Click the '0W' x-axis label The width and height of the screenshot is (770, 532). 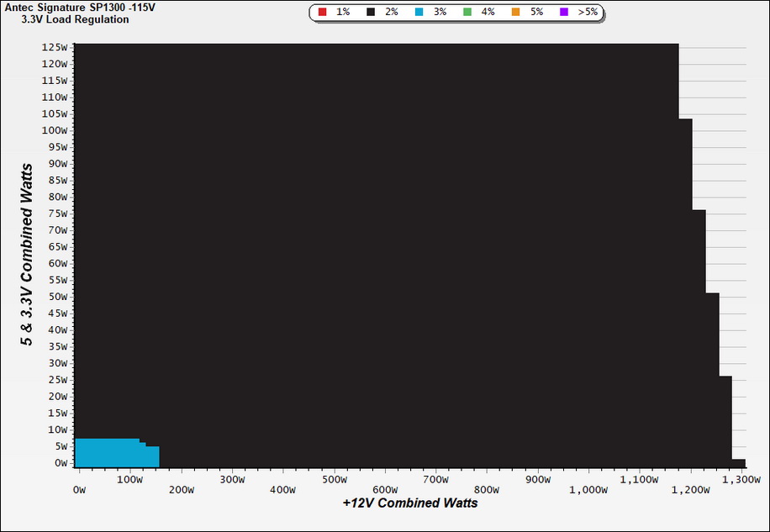[x=79, y=490]
